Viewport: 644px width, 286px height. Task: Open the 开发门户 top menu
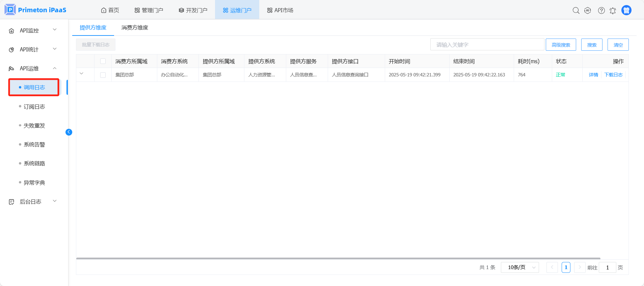click(193, 10)
